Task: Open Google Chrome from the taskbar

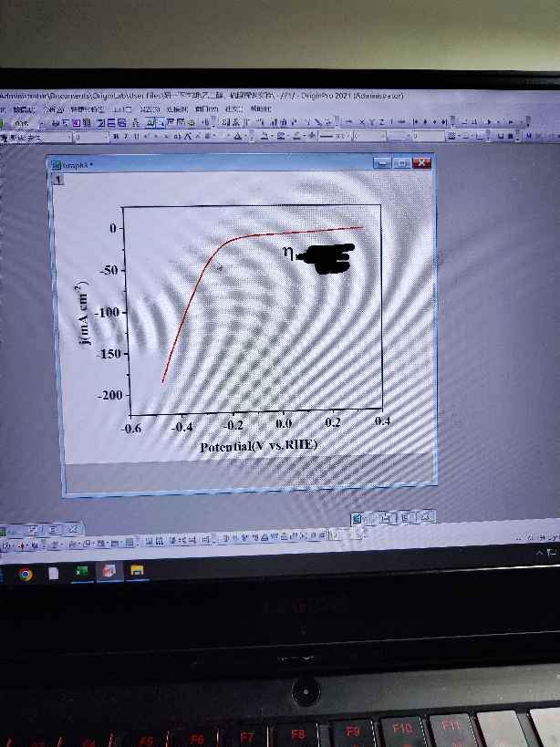Action: click(x=26, y=574)
